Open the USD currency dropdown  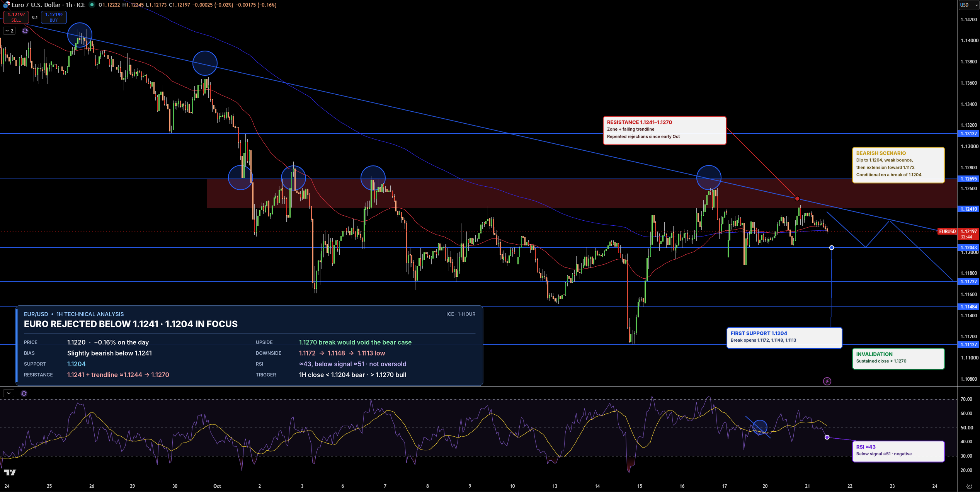coord(969,5)
